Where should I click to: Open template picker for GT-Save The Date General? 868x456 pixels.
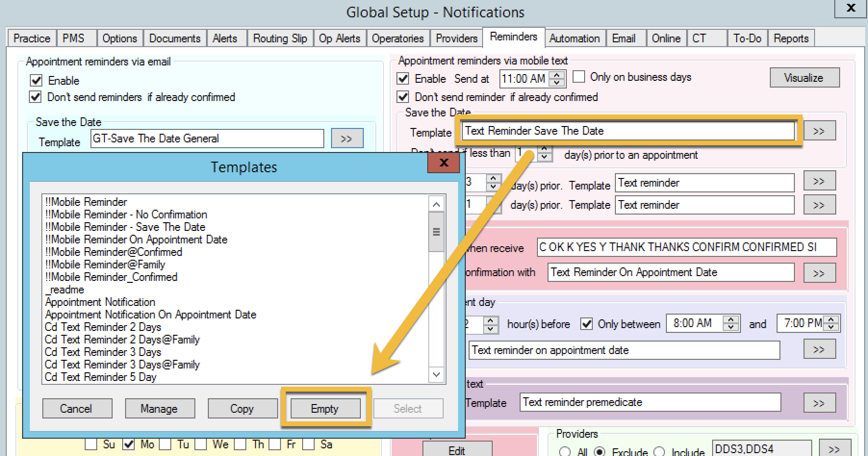click(x=346, y=139)
